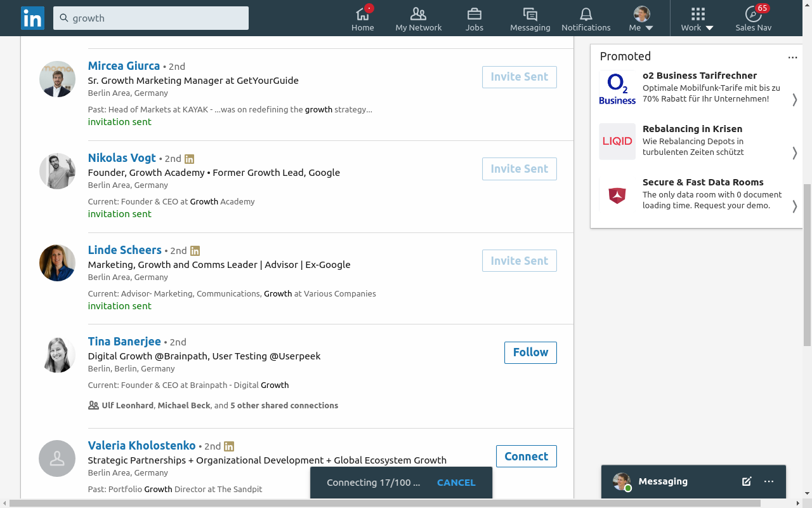
Task: Click Invite Sent button for Nikolas Vogt
Action: click(x=520, y=169)
